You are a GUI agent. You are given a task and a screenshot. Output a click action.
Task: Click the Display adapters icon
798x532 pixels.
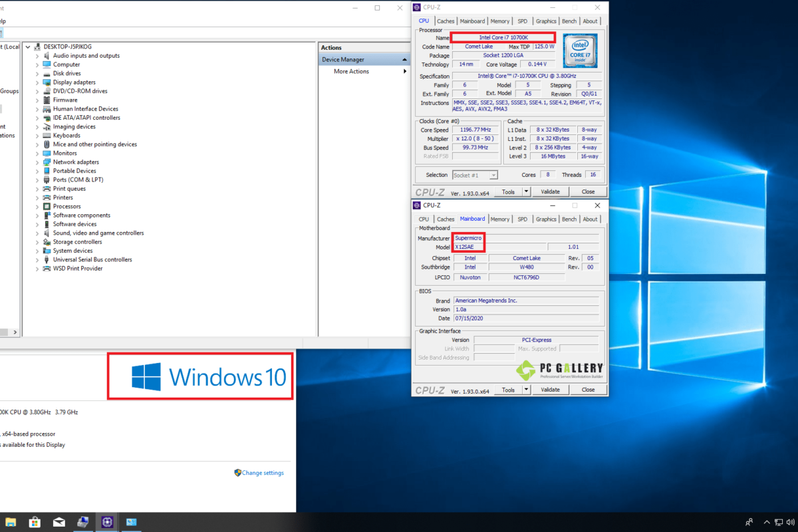click(x=47, y=82)
